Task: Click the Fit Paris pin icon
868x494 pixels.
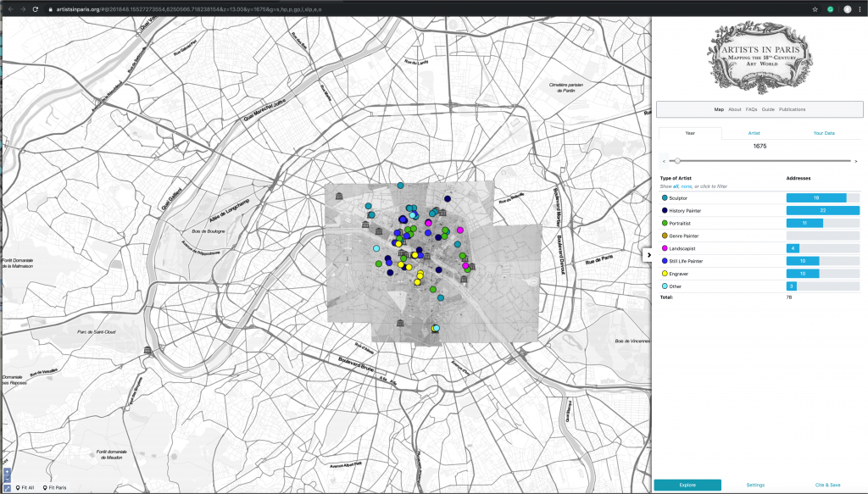Action: coord(45,488)
